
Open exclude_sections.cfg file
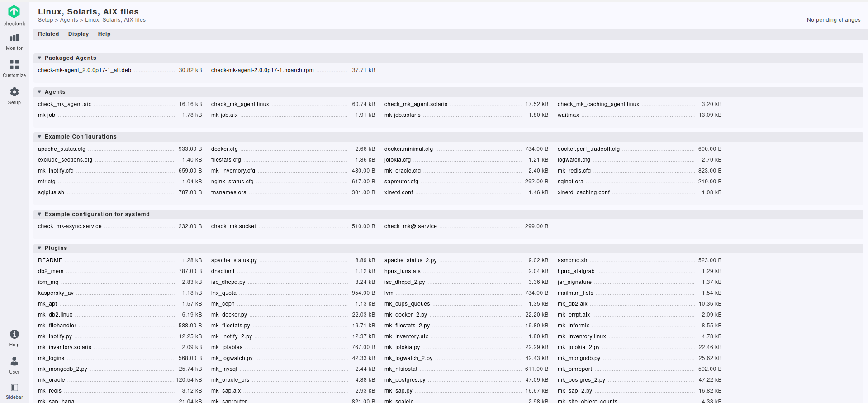coord(65,160)
